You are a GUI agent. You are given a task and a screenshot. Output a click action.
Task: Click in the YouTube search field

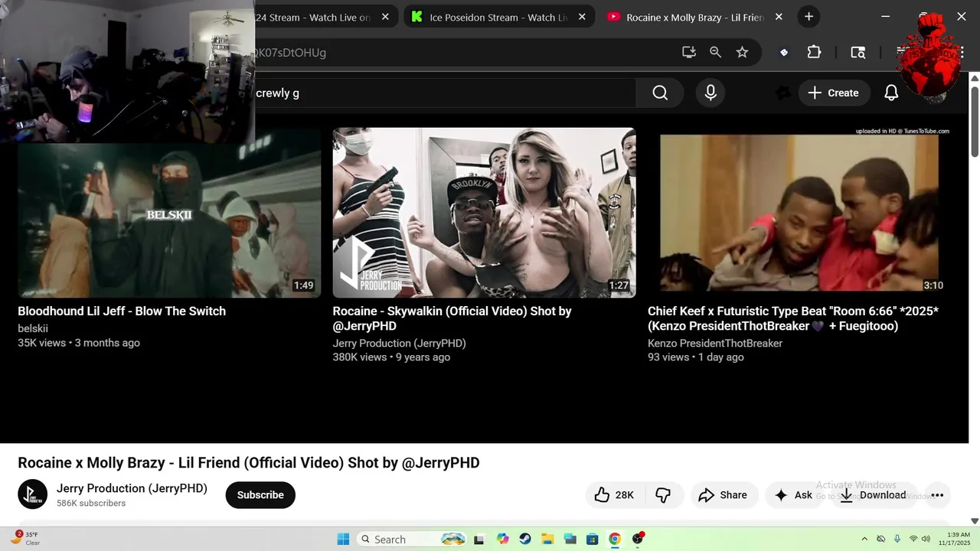coord(444,93)
